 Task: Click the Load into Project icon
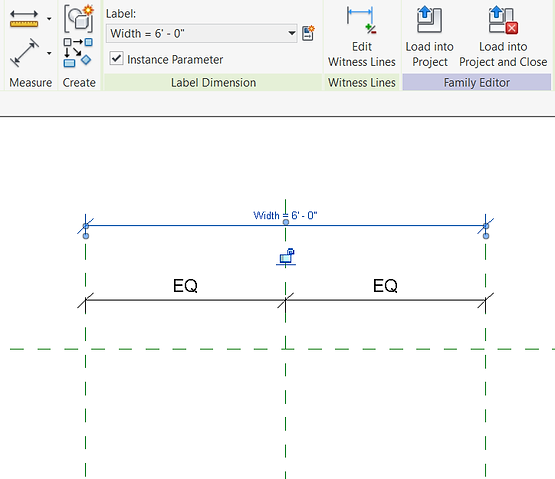coord(429,35)
